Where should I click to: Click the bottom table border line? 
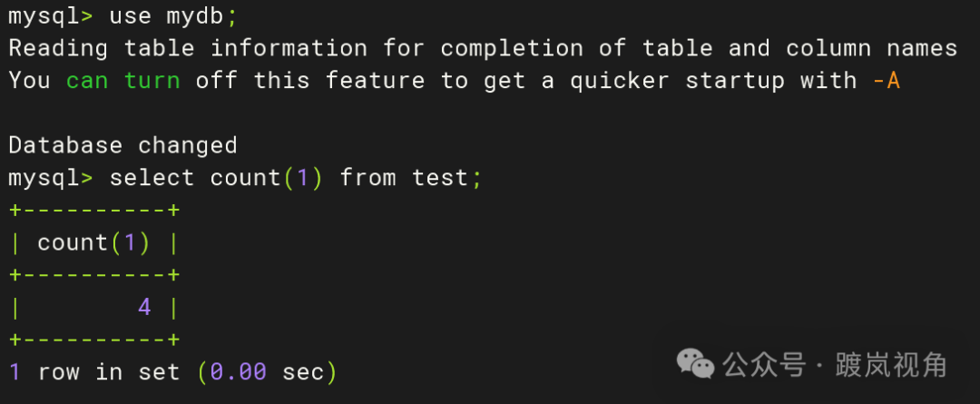(94, 340)
